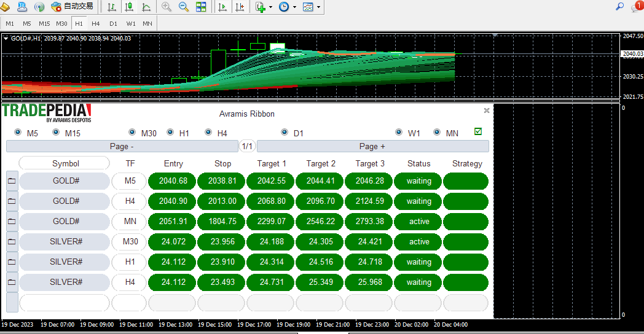The height and width of the screenshot is (334, 644).
Task: Toggle the M15 radio button in Avramis panel
Action: coord(57,133)
